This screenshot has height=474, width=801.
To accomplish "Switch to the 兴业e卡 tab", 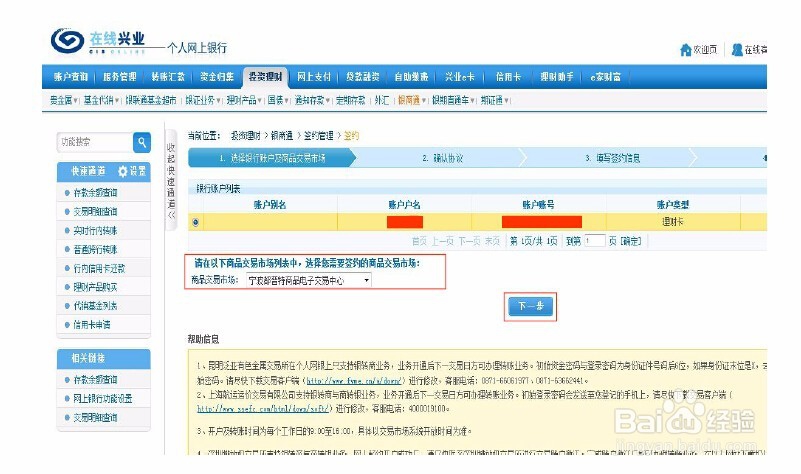I will pyautogui.click(x=459, y=77).
